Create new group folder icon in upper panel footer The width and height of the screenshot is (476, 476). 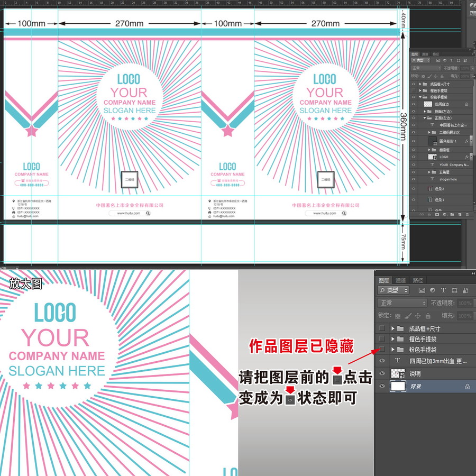coord(452,214)
